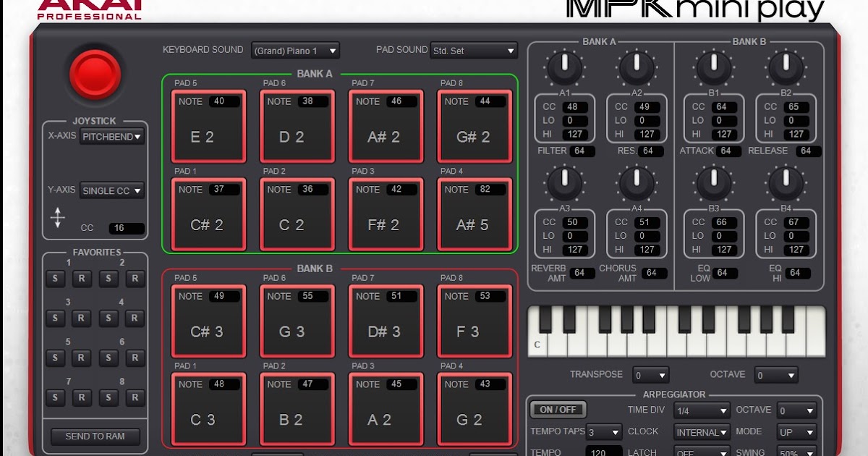Turn the Release knob B2

pos(786,67)
